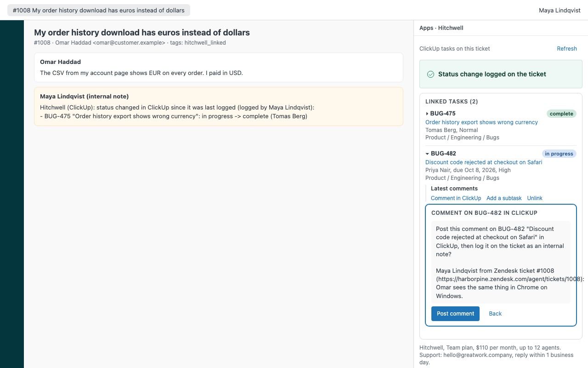Click the comment preview text for BUG-482
Image resolution: width=588 pixels, height=368 pixels.
(501, 262)
